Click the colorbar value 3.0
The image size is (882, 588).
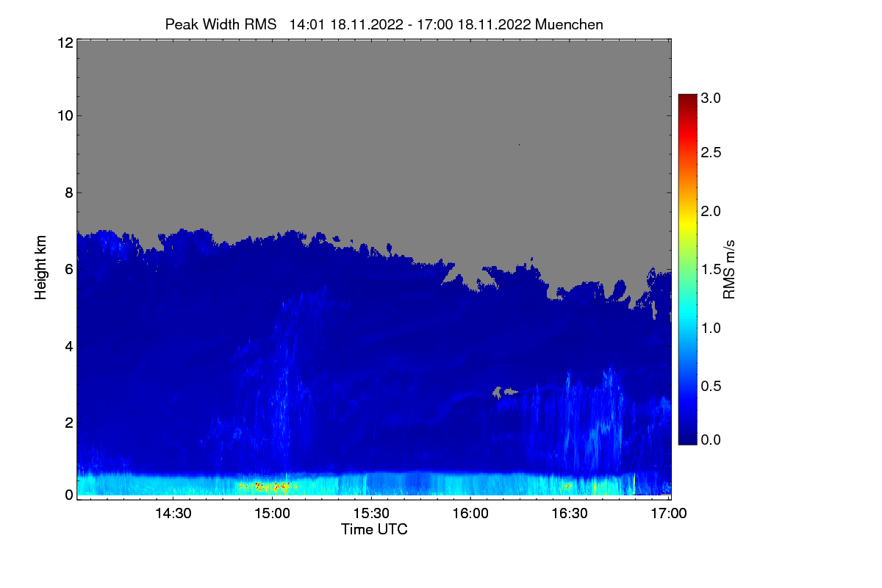click(711, 98)
